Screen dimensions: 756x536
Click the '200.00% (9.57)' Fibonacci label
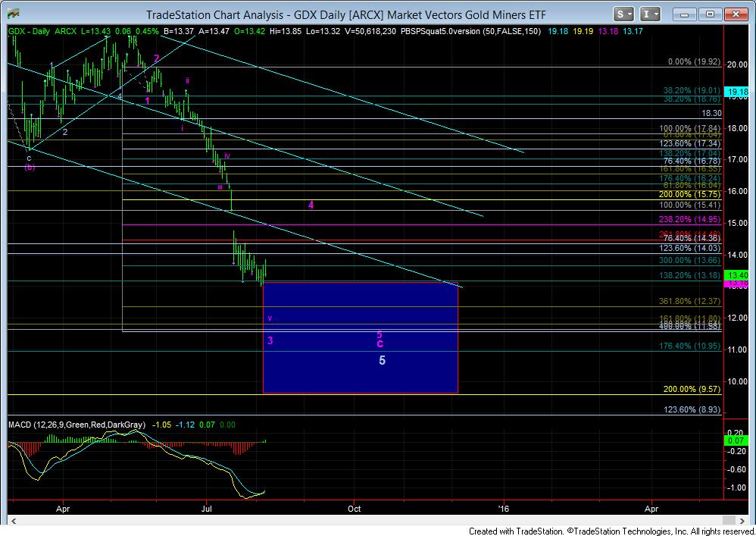coord(692,390)
